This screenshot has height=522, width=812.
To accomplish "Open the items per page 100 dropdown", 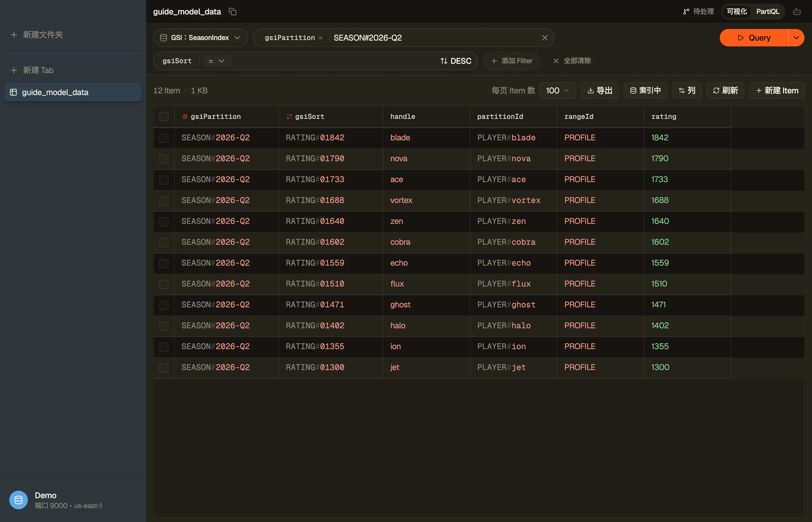I will [557, 90].
